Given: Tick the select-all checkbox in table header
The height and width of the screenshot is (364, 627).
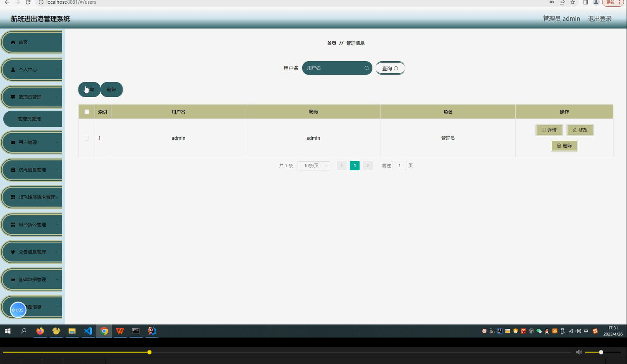Looking at the screenshot, I should [86, 112].
